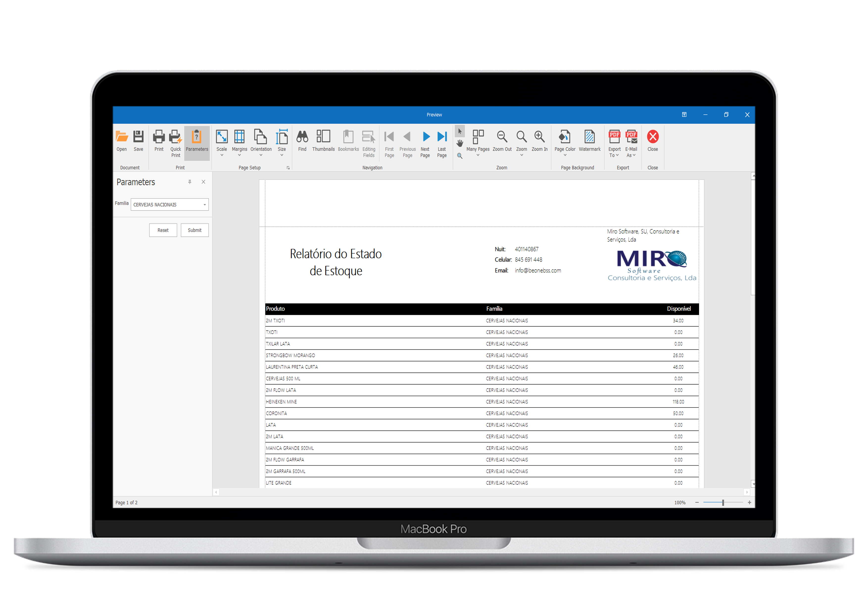Viewport: 868px width, 614px height.
Task: Click the zoom slider plus icon
Action: point(749,502)
